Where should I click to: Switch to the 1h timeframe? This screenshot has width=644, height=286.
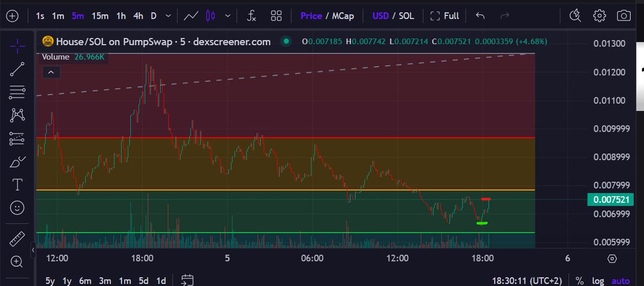click(x=121, y=16)
